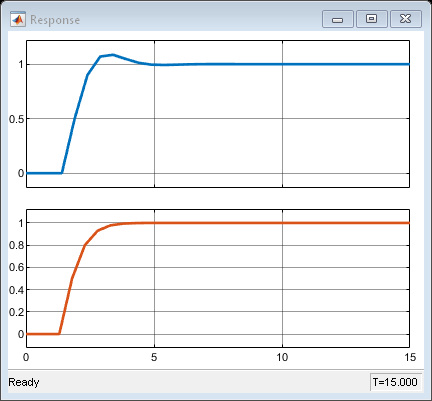Click the T=15.000 simulation time field
The width and height of the screenshot is (432, 401).
click(x=395, y=382)
